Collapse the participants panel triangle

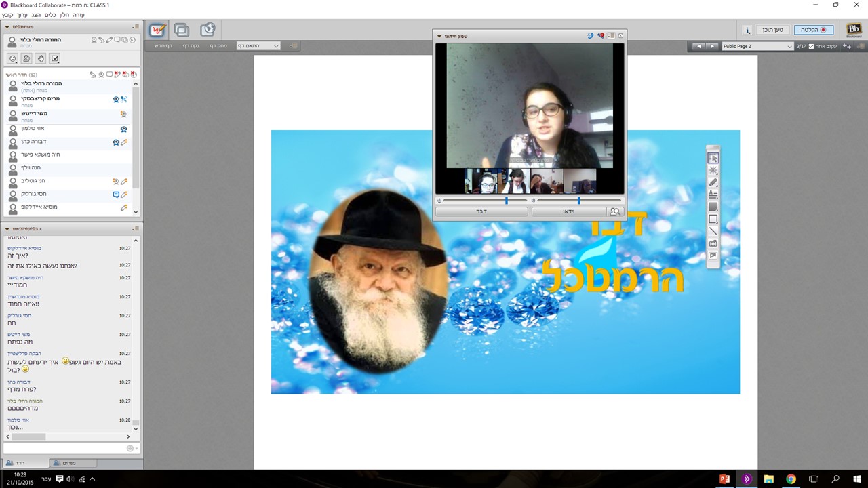click(7, 27)
